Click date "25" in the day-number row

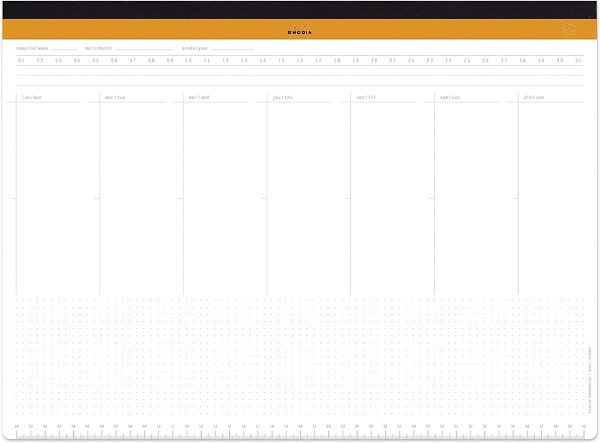[x=467, y=60]
